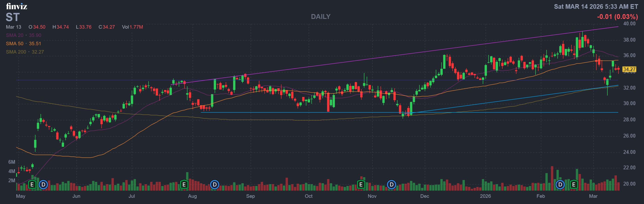Click the earnings marker in early May
The image size is (644, 204).
(32, 185)
